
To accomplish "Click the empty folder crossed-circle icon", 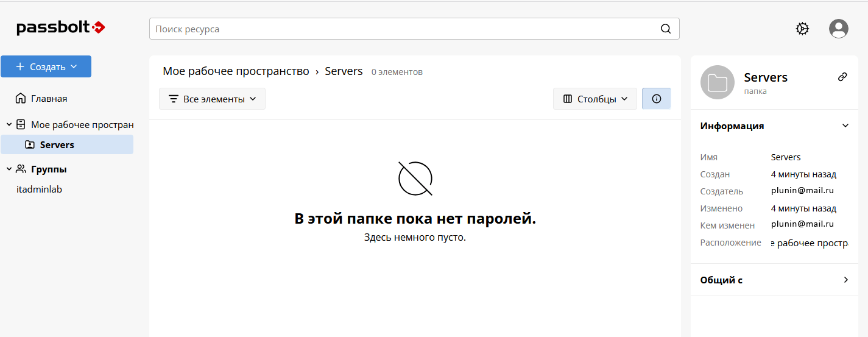I will pos(415,179).
